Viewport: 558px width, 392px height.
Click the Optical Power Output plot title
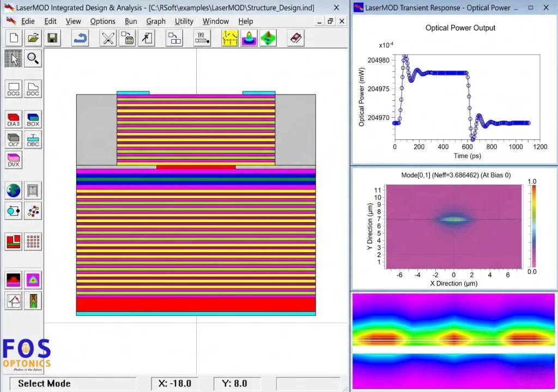click(460, 28)
